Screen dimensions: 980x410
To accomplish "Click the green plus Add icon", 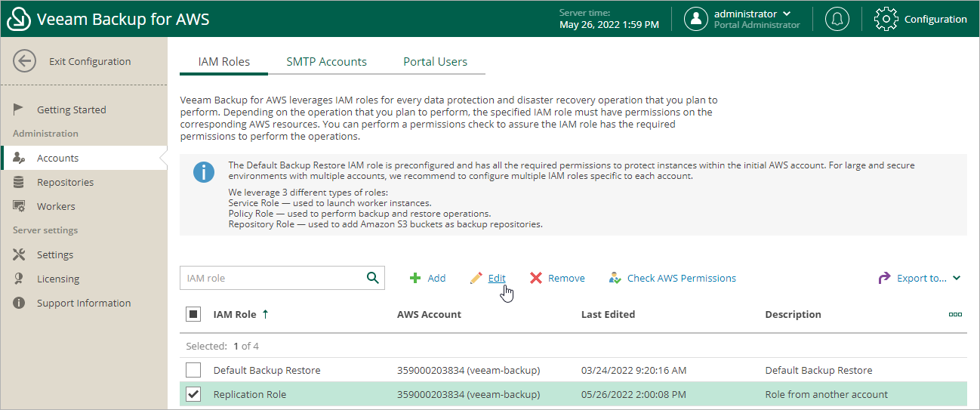I will coord(414,279).
